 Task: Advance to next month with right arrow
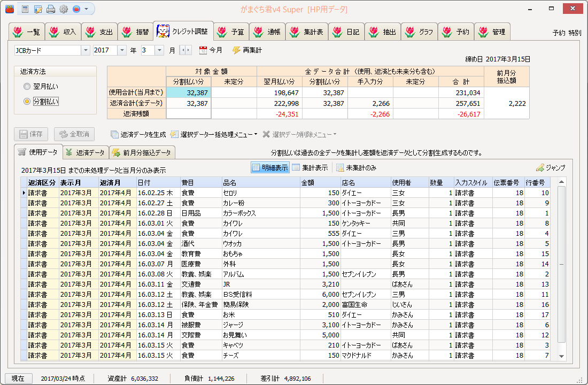click(188, 50)
